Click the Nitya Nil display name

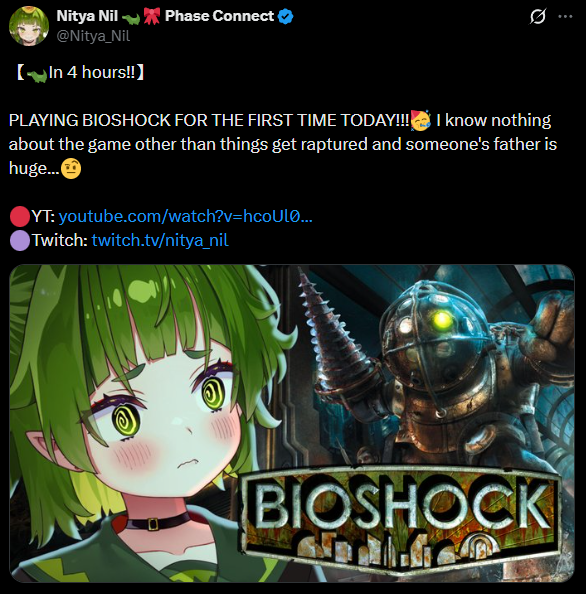click(87, 16)
